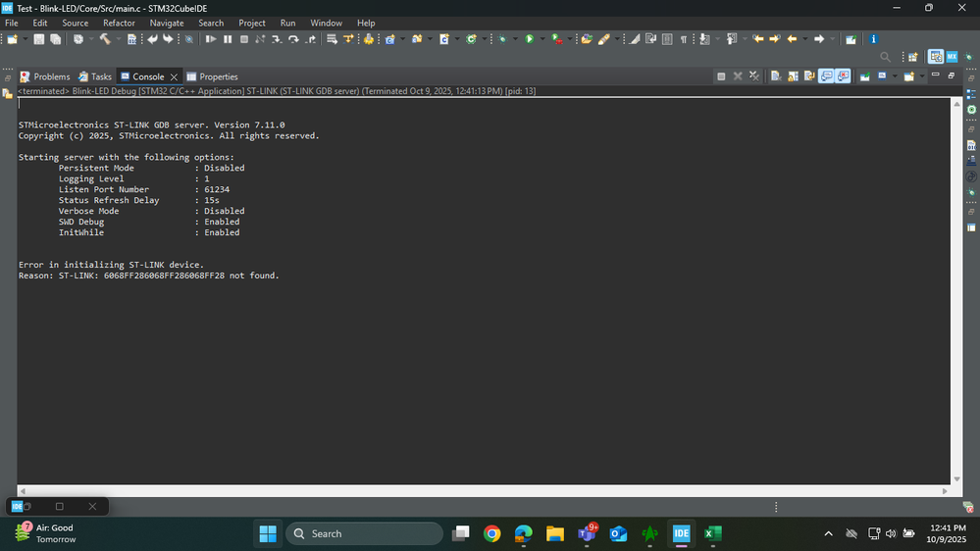This screenshot has width=980, height=551.
Task: Open the External tools dropdown arrow
Action: [569, 39]
